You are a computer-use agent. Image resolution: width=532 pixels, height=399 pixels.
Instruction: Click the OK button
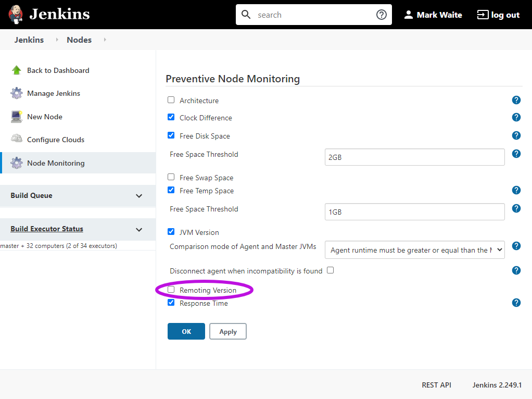[186, 331]
